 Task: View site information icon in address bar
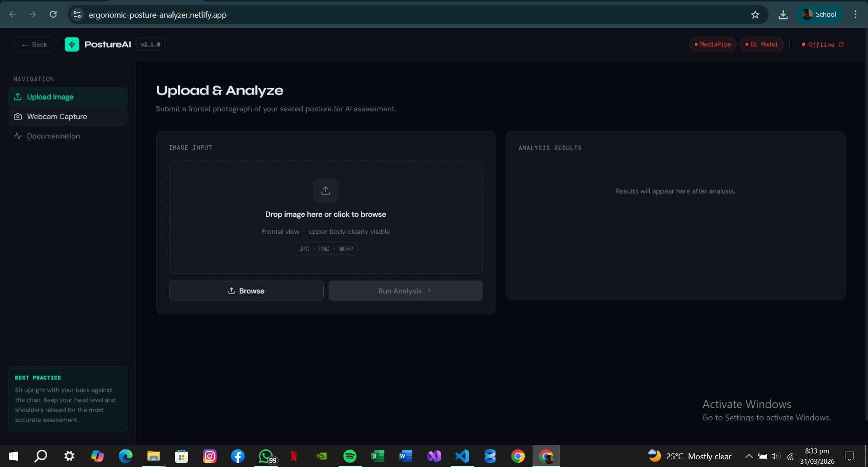pos(77,14)
